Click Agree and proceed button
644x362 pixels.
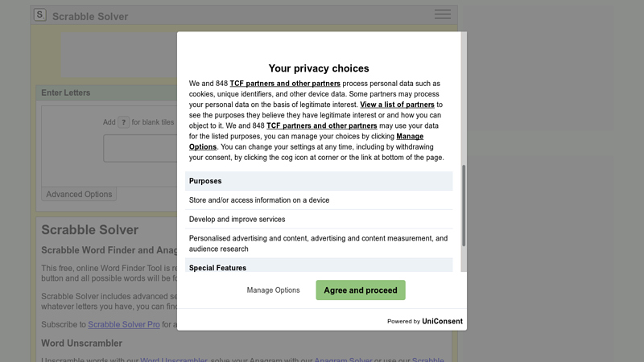click(x=360, y=290)
